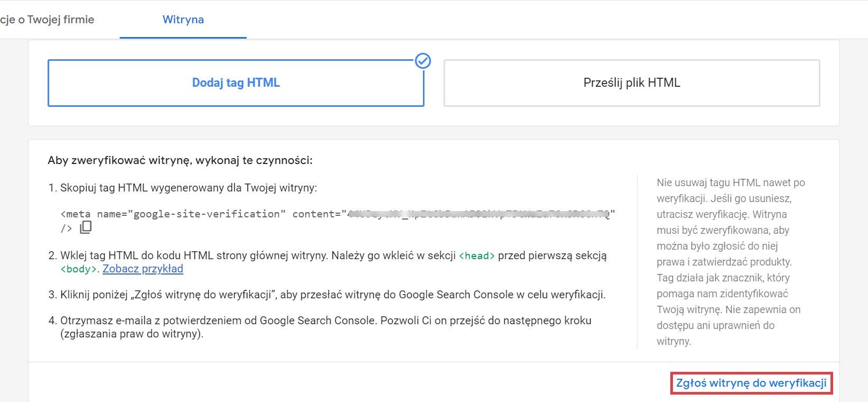This screenshot has height=402, width=868.
Task: Click "(zgłaszania praw do witryny)" text
Action: coord(132,334)
